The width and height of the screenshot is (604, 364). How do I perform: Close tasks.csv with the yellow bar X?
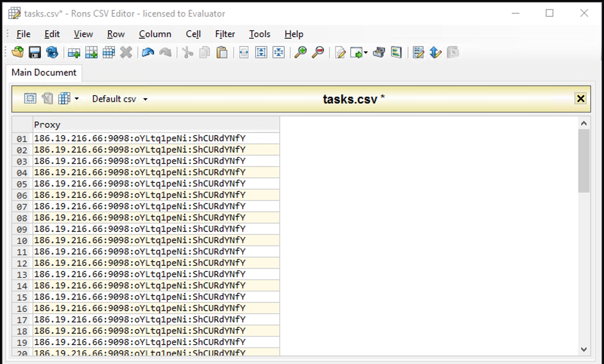(580, 99)
